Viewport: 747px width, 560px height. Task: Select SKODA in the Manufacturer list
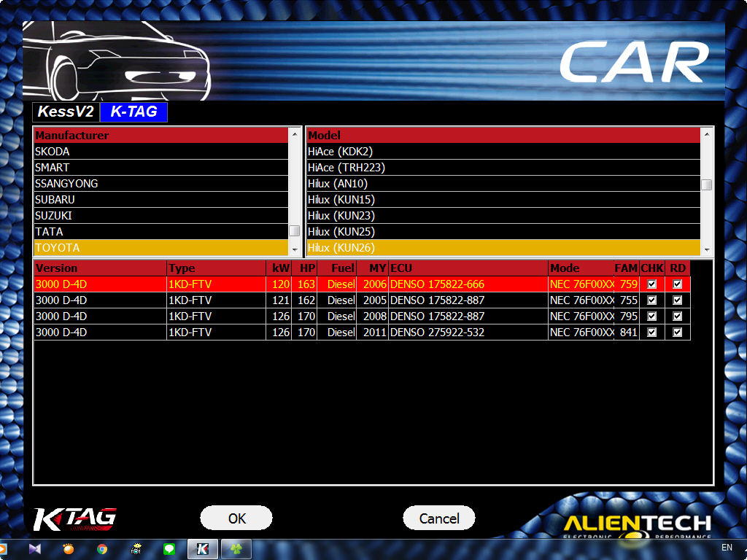(x=161, y=152)
